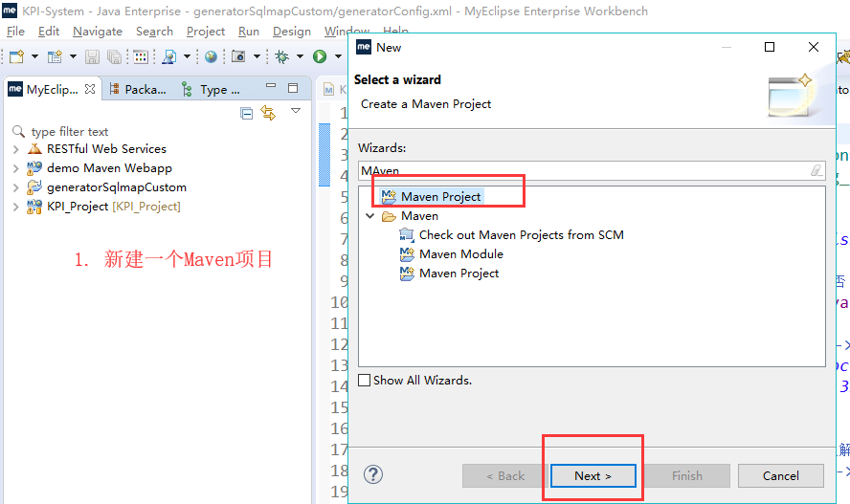Image resolution: width=850 pixels, height=504 pixels.
Task: Click the Save All toolbar icon
Action: pyautogui.click(x=114, y=56)
